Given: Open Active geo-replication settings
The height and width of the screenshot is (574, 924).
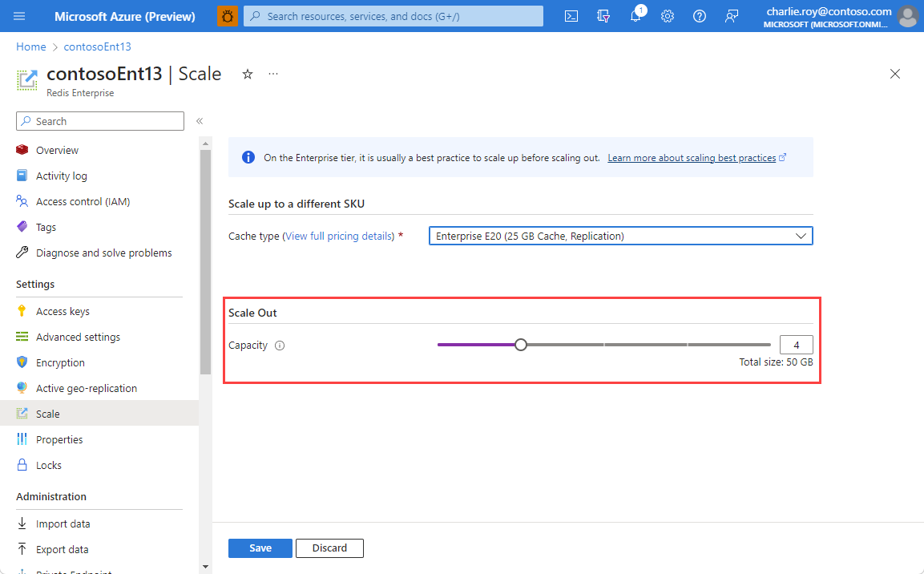Looking at the screenshot, I should pyautogui.click(x=84, y=387).
